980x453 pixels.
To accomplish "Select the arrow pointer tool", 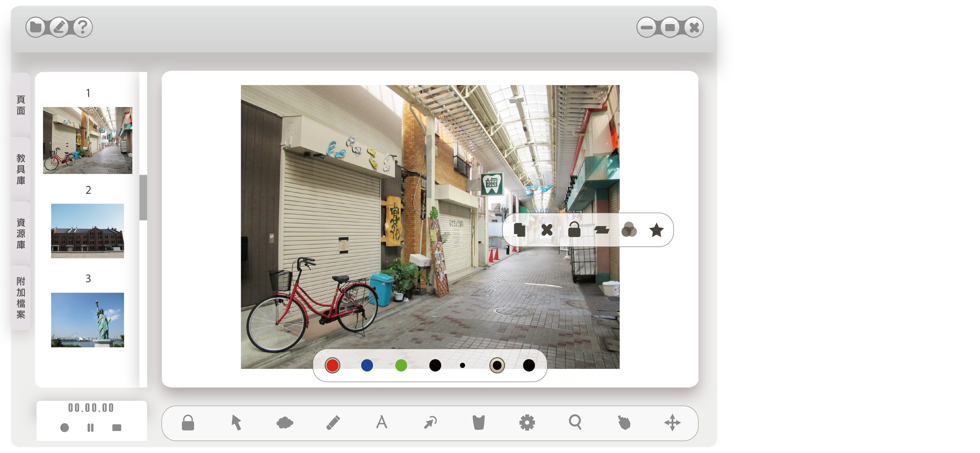I will [236, 423].
